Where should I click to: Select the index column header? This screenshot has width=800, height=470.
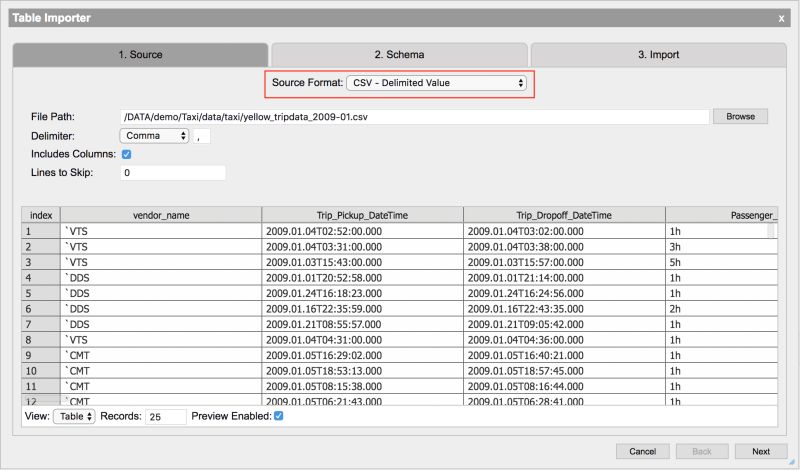pyautogui.click(x=41, y=215)
